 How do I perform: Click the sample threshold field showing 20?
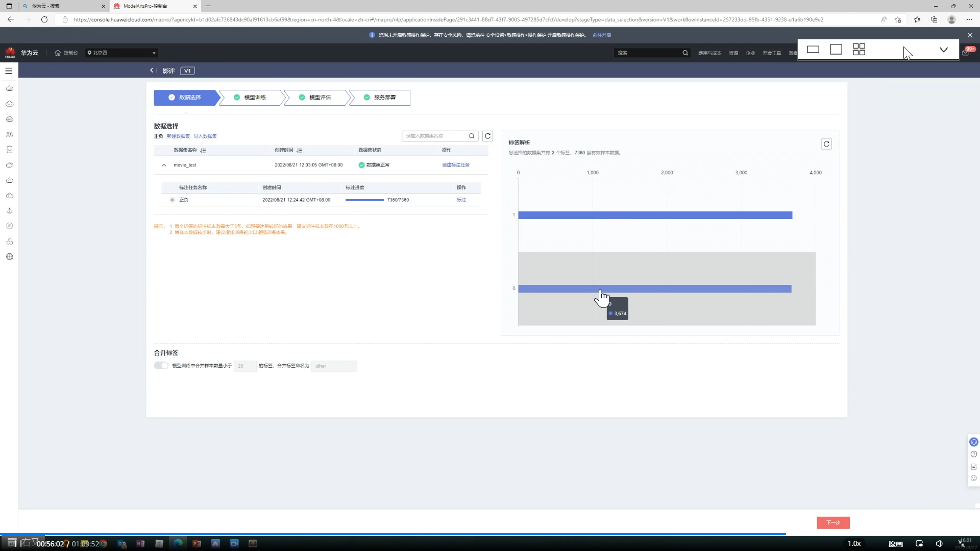tap(245, 366)
